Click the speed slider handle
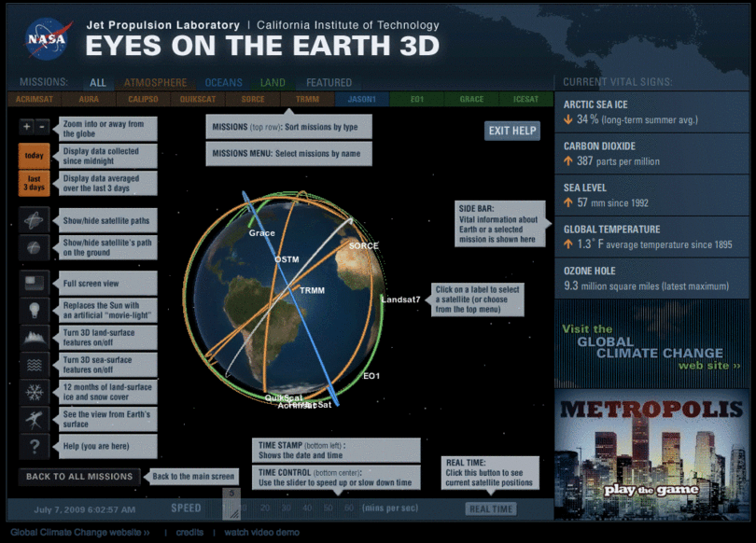The image size is (756, 543). pos(231,504)
